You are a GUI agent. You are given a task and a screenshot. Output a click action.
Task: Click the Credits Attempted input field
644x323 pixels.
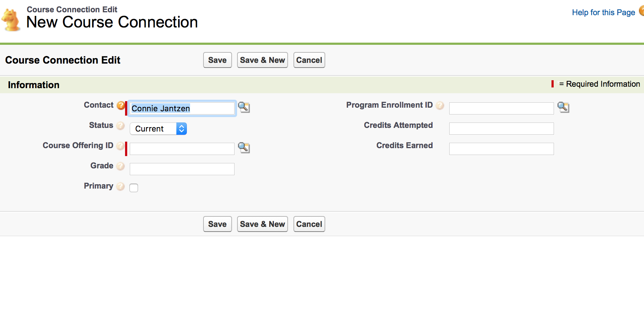pyautogui.click(x=501, y=129)
